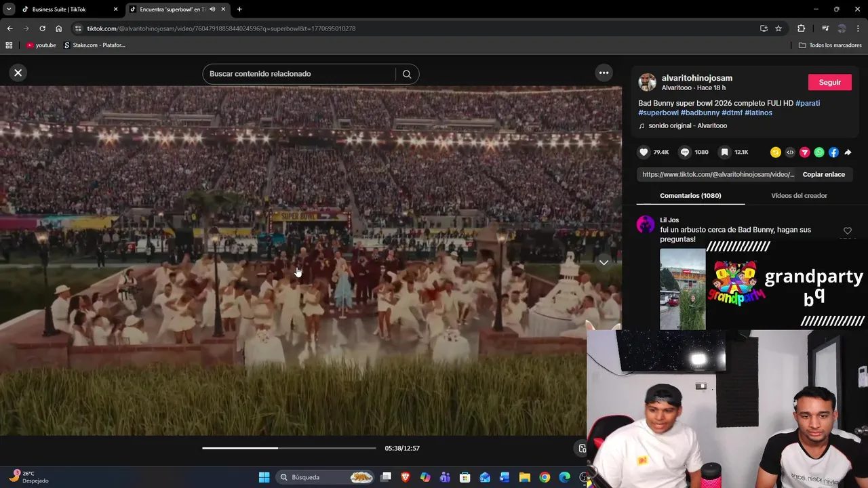868x488 pixels.
Task: Open Brave browser from taskbar
Action: click(406, 477)
